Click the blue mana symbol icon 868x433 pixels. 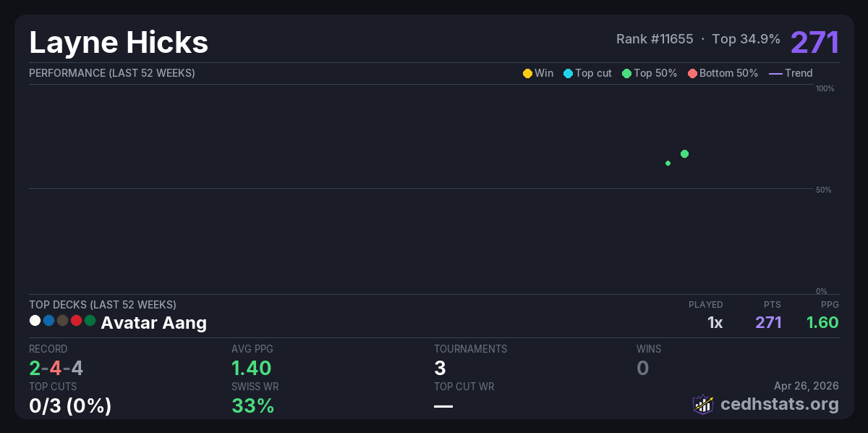coord(48,320)
